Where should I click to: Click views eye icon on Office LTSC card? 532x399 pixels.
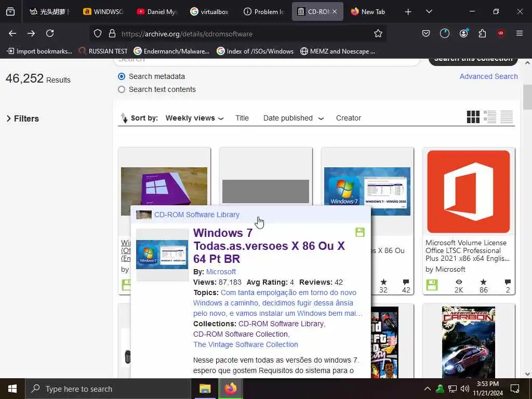tap(459, 282)
